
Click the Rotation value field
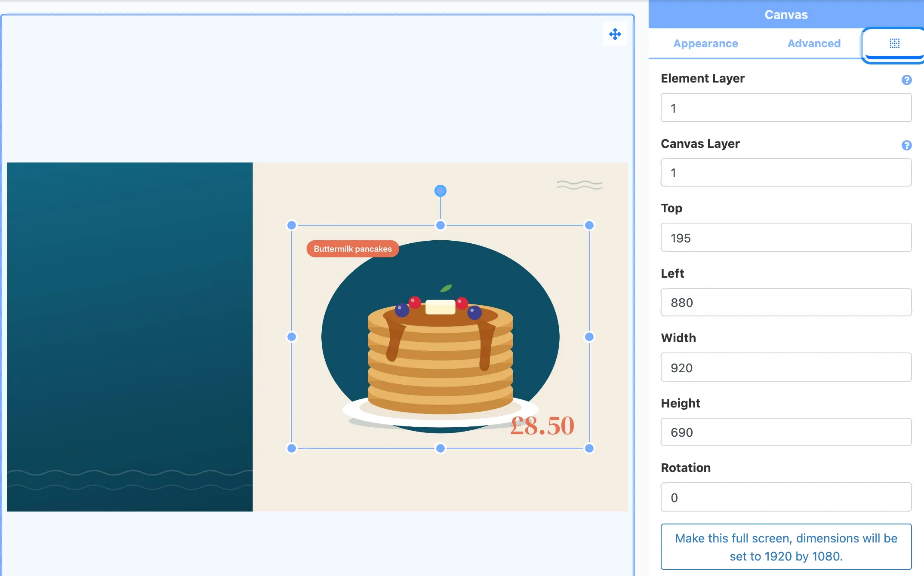click(x=786, y=497)
